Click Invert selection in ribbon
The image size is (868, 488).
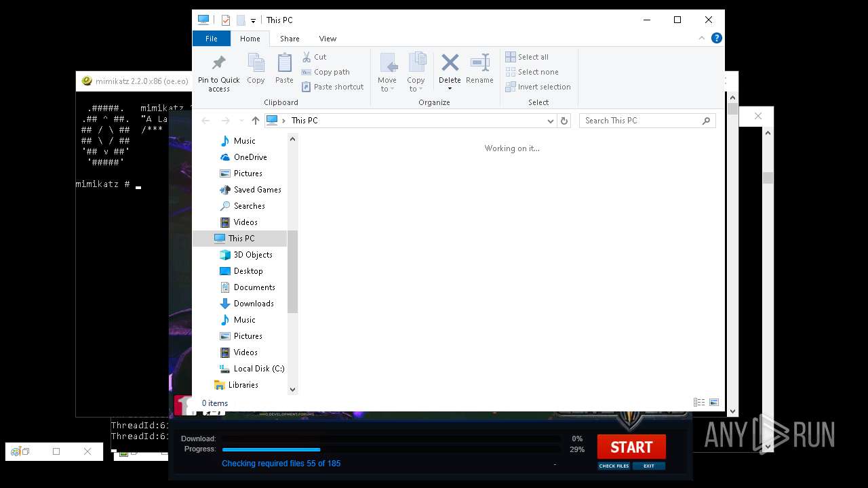[x=538, y=87]
